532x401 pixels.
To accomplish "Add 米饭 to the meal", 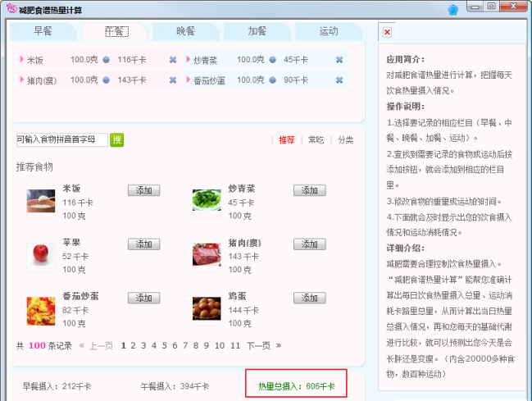I will 143,190.
